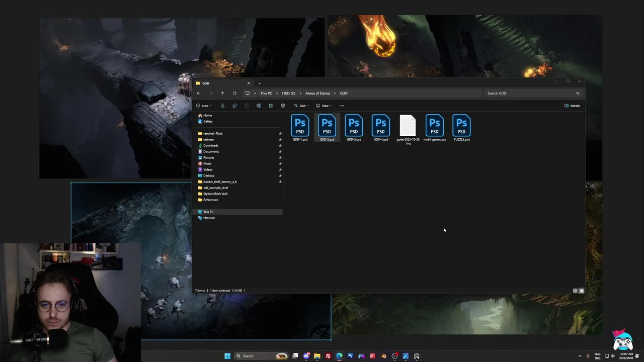644x362 pixels.
Task: Navigate to This PC breadcrumb
Action: click(266, 93)
